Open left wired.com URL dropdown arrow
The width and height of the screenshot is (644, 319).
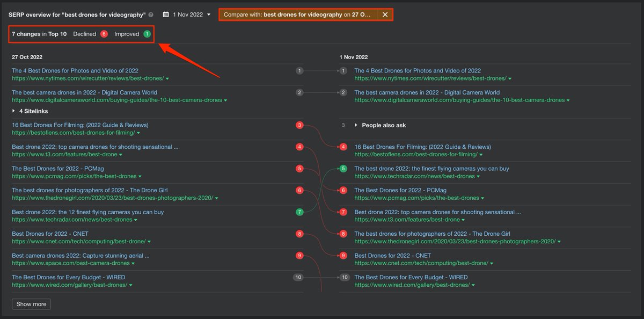click(x=130, y=286)
